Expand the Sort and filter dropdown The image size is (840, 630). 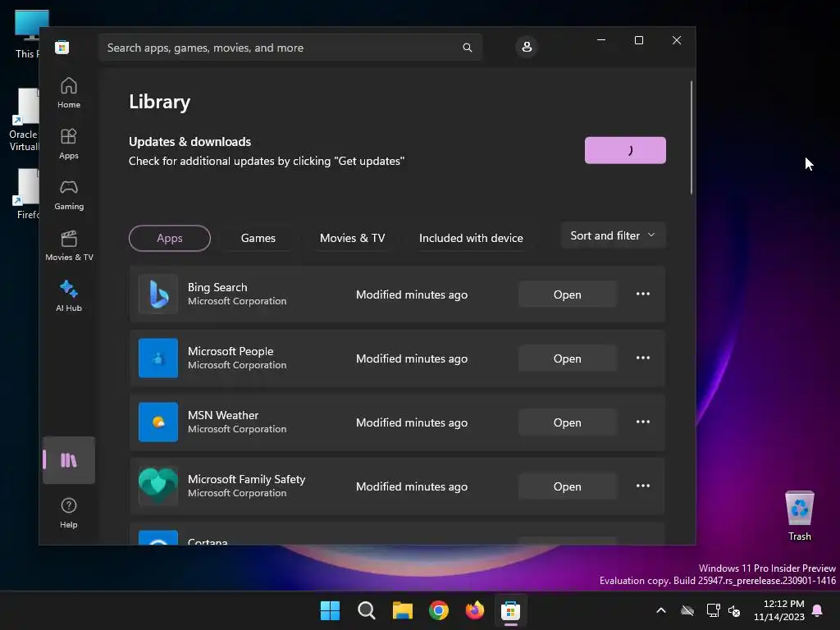(614, 235)
